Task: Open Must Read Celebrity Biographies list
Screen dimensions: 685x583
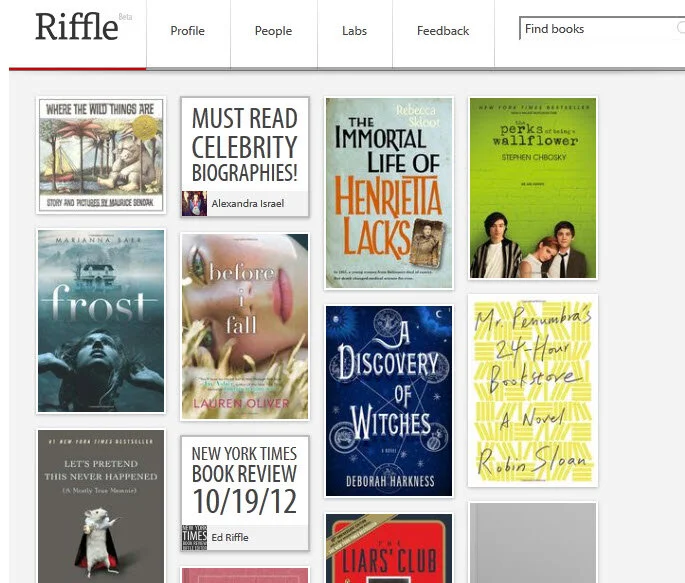Action: coord(245,145)
